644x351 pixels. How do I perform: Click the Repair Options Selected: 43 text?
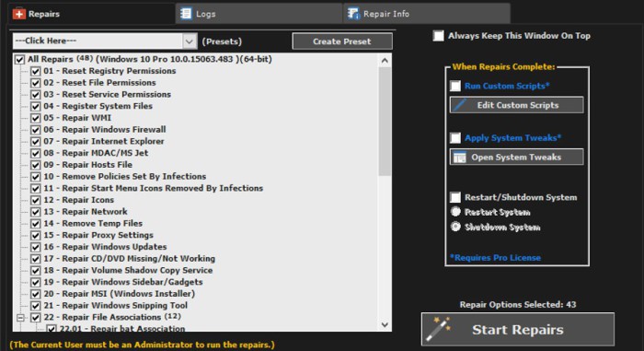[x=517, y=305]
